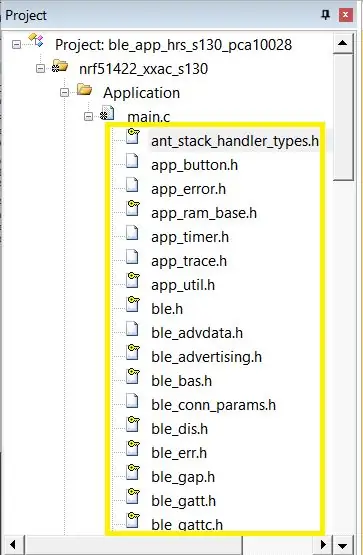Select main.c in the project tree

coord(149,117)
